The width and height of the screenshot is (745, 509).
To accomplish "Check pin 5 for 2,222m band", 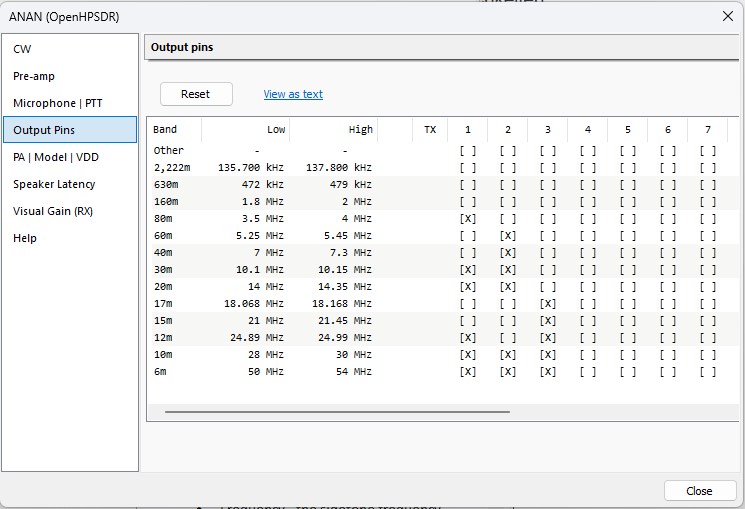I will coord(628,168).
